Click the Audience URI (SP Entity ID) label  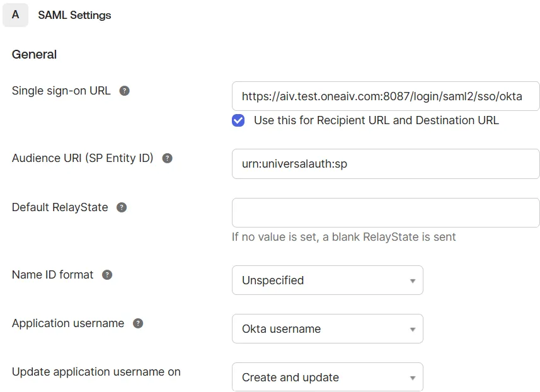83,158
